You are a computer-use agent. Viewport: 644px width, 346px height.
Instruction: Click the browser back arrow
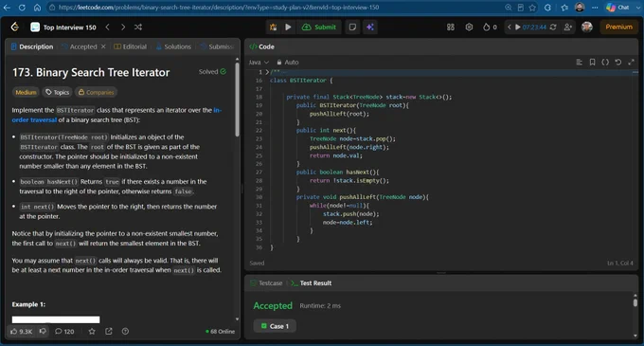point(7,8)
